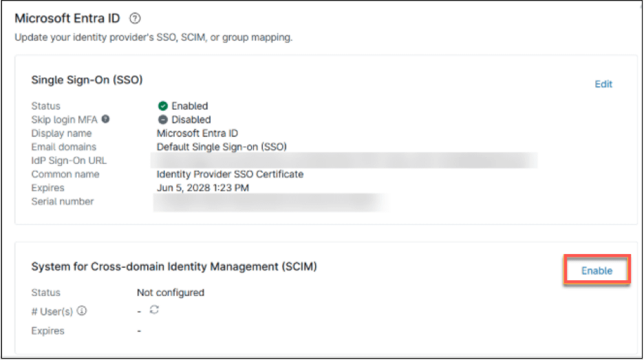Click the info icon beside # User(s)
The image size is (644, 360).
[x=82, y=310]
